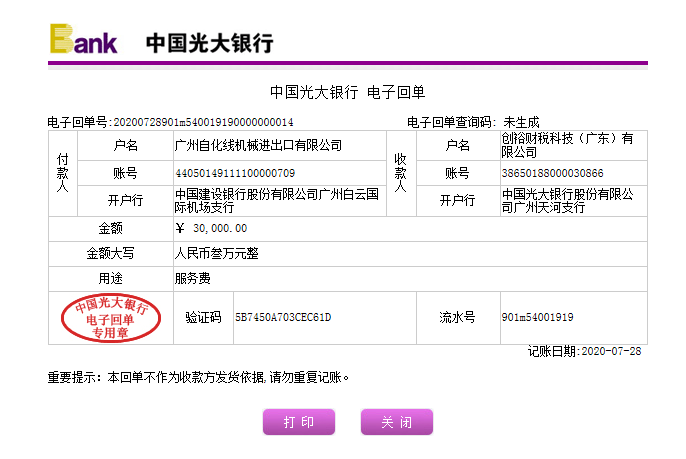Click serial number 901m54001919
Viewport: 686px width, 459px height.
click(x=537, y=317)
